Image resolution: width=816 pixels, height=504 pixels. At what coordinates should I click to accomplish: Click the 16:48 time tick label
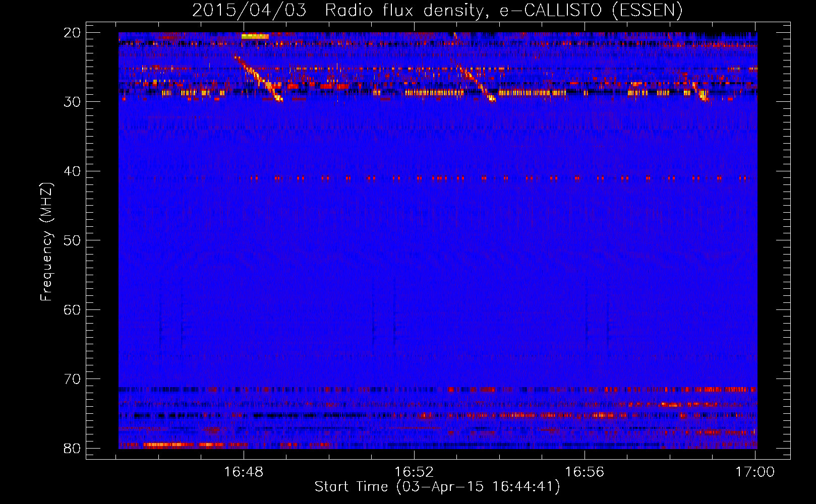tap(244, 472)
